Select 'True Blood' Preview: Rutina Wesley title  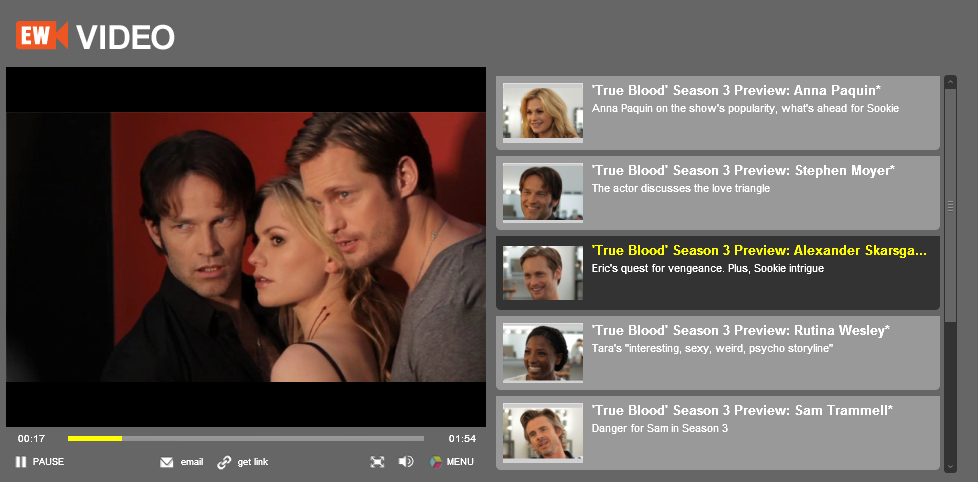coord(740,330)
